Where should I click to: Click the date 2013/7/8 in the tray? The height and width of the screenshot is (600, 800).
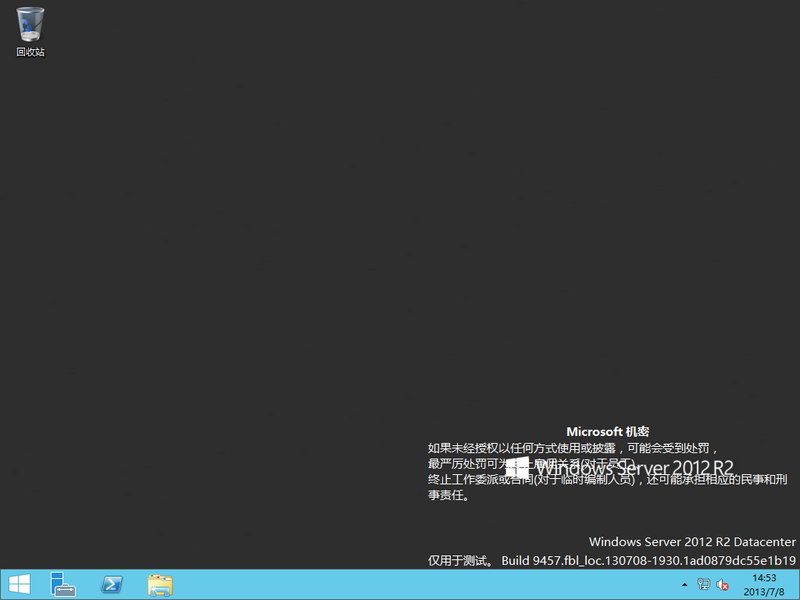tap(764, 592)
